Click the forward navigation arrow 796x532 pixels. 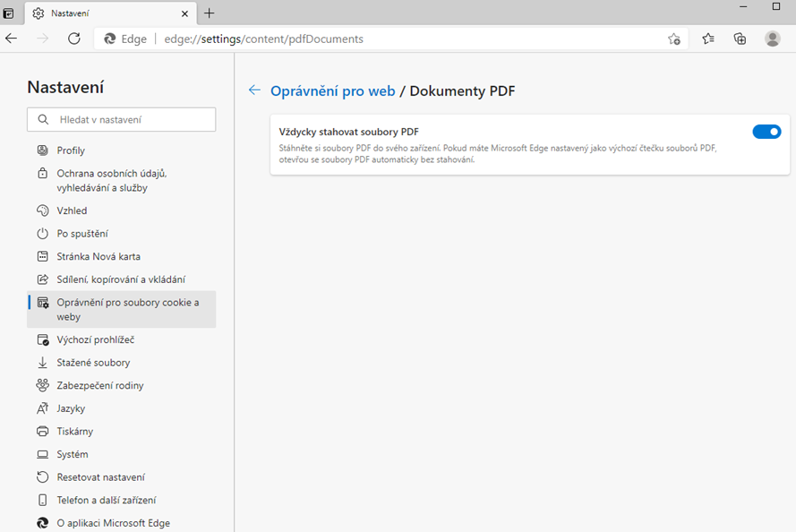(43, 39)
